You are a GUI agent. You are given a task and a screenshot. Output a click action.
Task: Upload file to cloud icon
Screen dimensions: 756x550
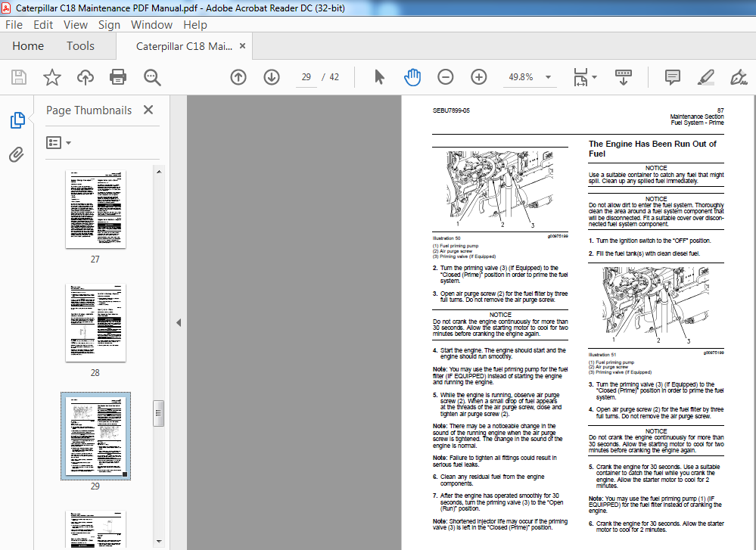[86, 77]
